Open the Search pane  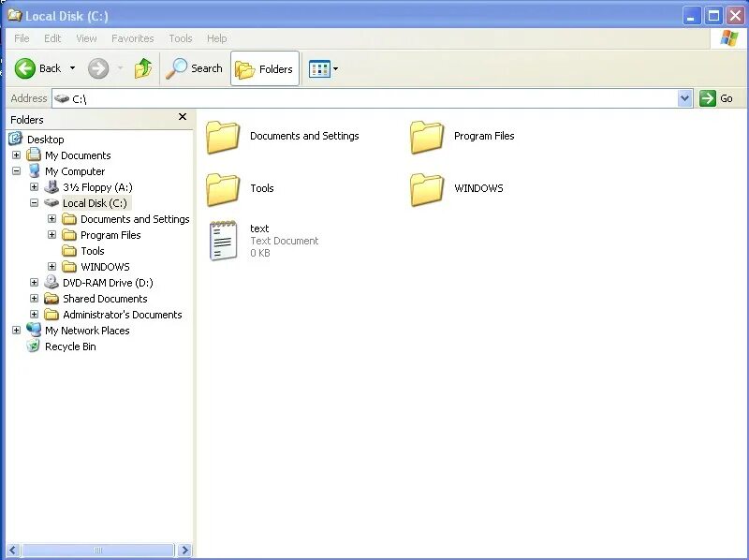194,68
